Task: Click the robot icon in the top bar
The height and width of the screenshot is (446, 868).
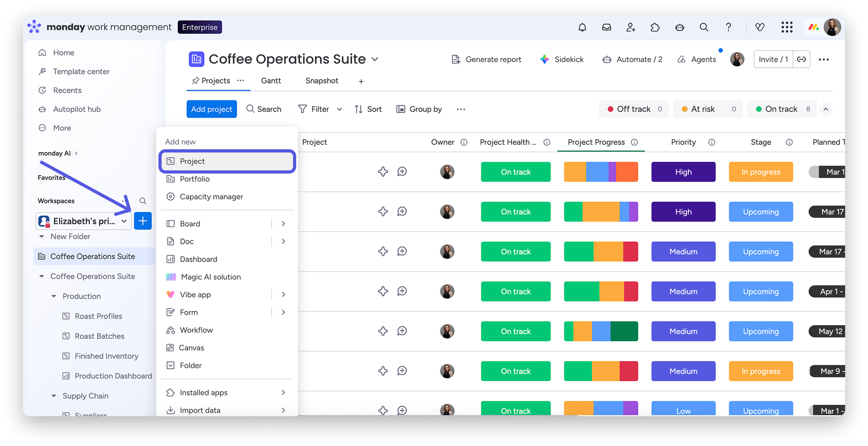Action: (680, 27)
